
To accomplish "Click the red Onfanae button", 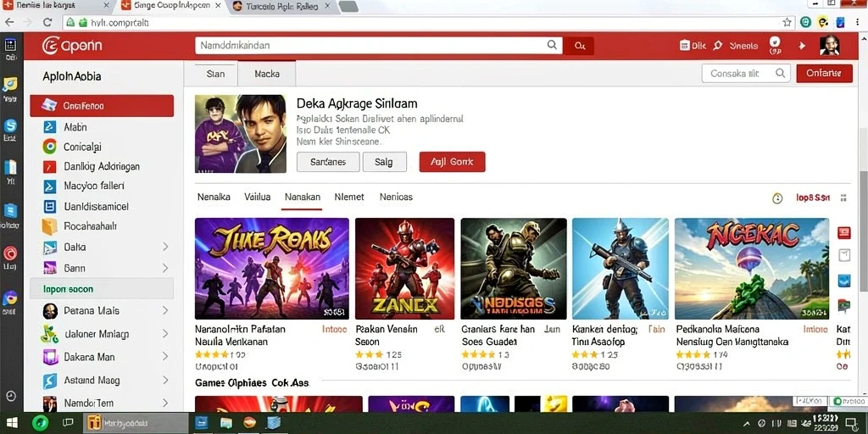I will pyautogui.click(x=824, y=73).
